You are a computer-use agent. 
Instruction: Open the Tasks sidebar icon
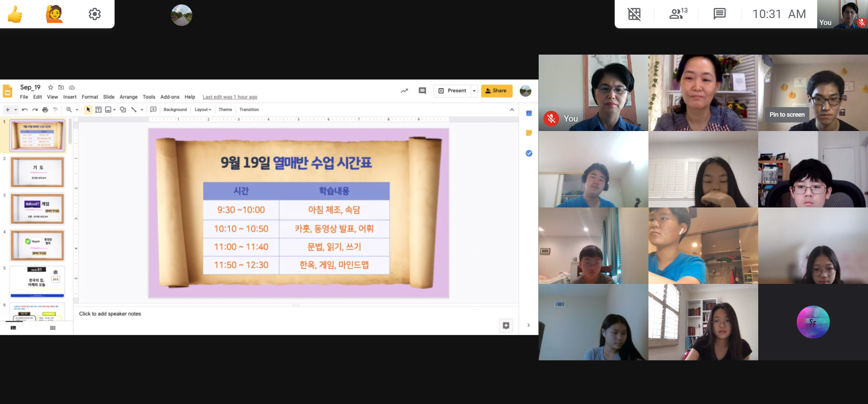529,153
